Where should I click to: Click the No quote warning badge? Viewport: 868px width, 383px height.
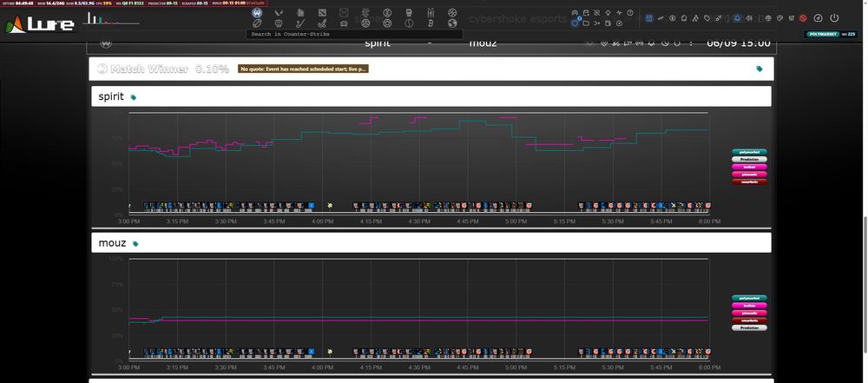tap(303, 69)
